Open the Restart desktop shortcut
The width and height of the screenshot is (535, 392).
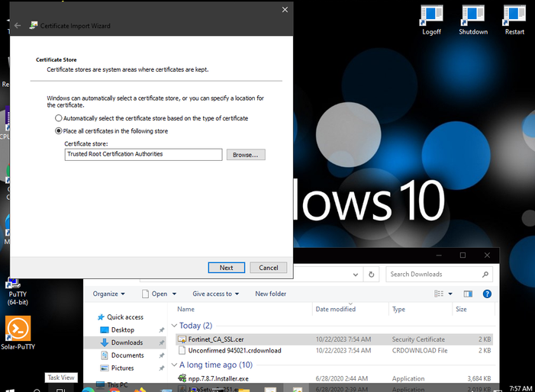point(514,20)
